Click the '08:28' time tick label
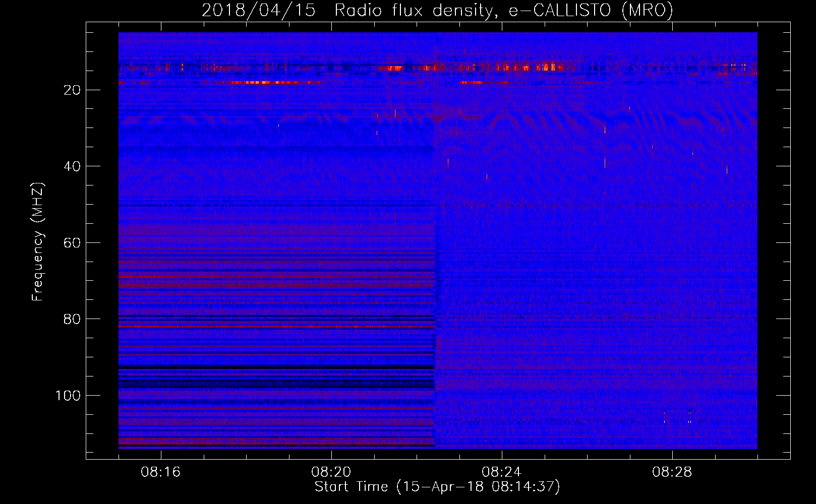 [x=672, y=472]
